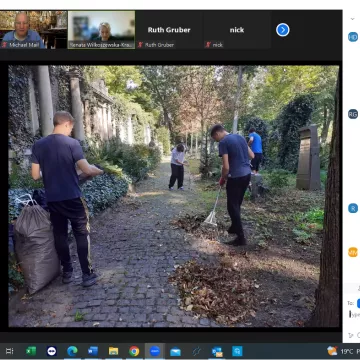Open the chat recipient "To:" selector
Image resolution: width=360 pixels, height=360 pixels.
358,303
